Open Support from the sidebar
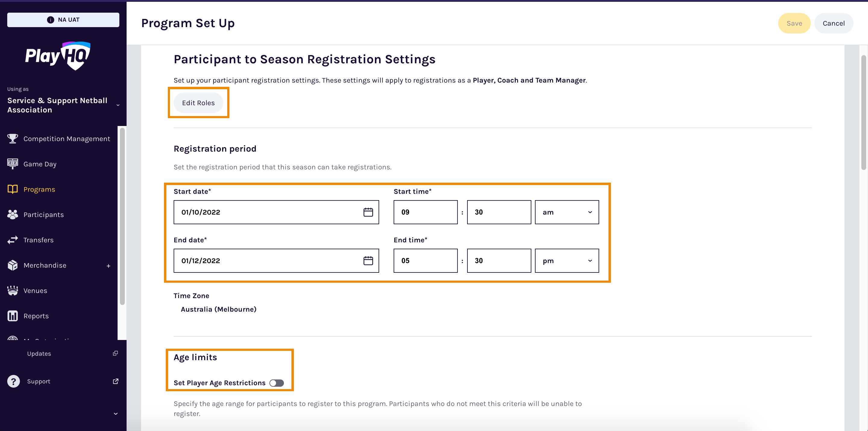 click(x=38, y=381)
